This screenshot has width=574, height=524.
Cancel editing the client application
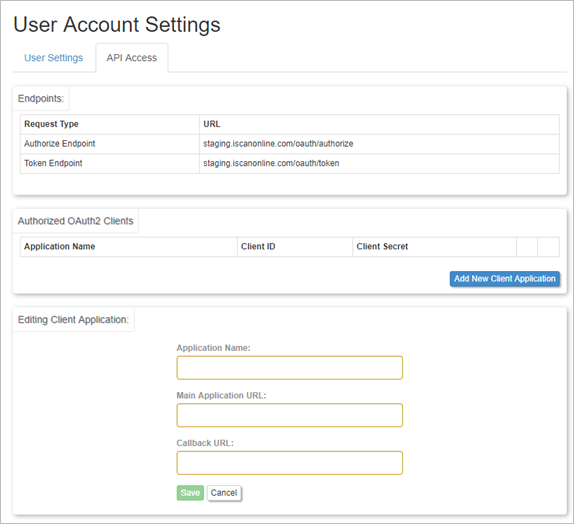point(224,493)
